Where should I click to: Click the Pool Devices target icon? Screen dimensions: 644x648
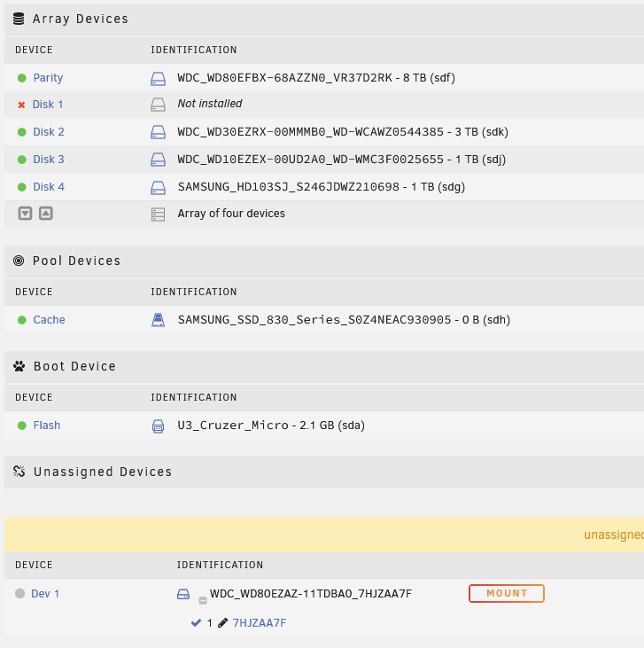19,261
